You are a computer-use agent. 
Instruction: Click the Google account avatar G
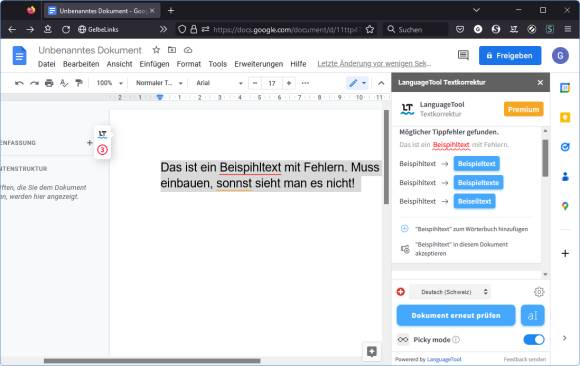pyautogui.click(x=560, y=56)
